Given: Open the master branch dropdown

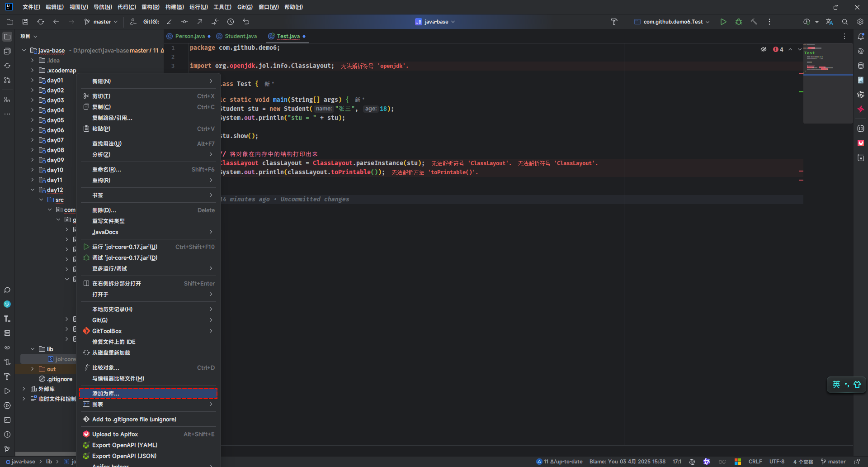Looking at the screenshot, I should tap(101, 22).
